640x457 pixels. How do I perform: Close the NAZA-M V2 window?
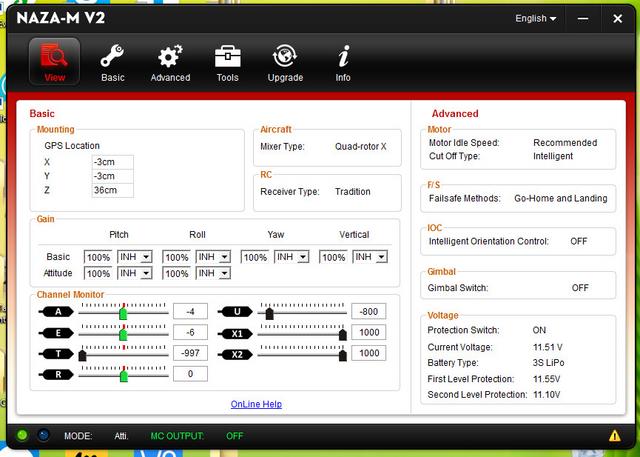pos(618,18)
